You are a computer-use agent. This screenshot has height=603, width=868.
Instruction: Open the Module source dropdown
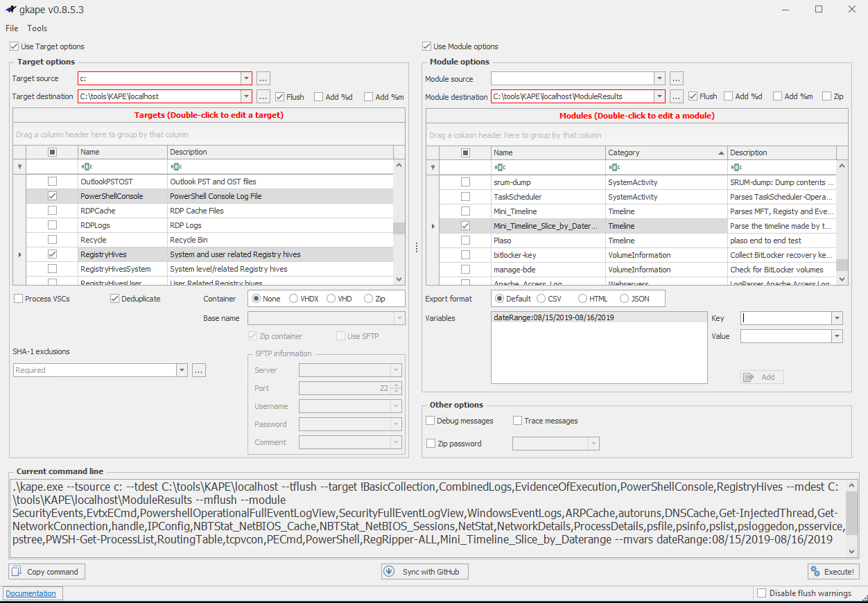coord(659,79)
